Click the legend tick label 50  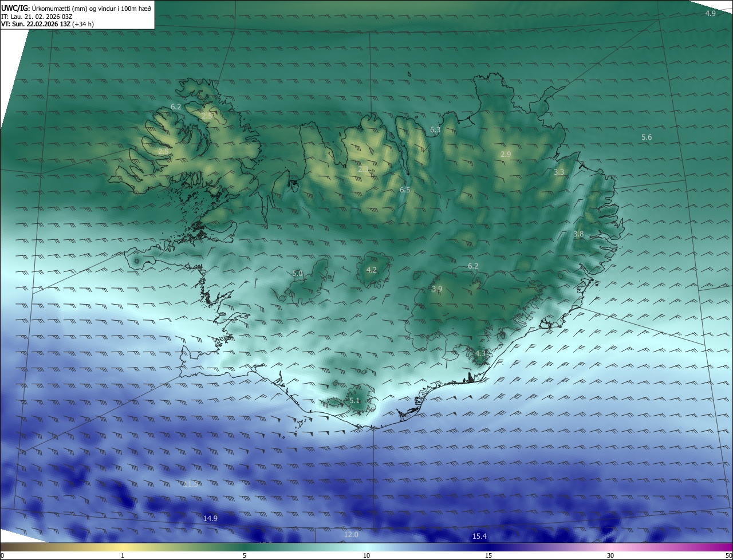[x=728, y=556]
